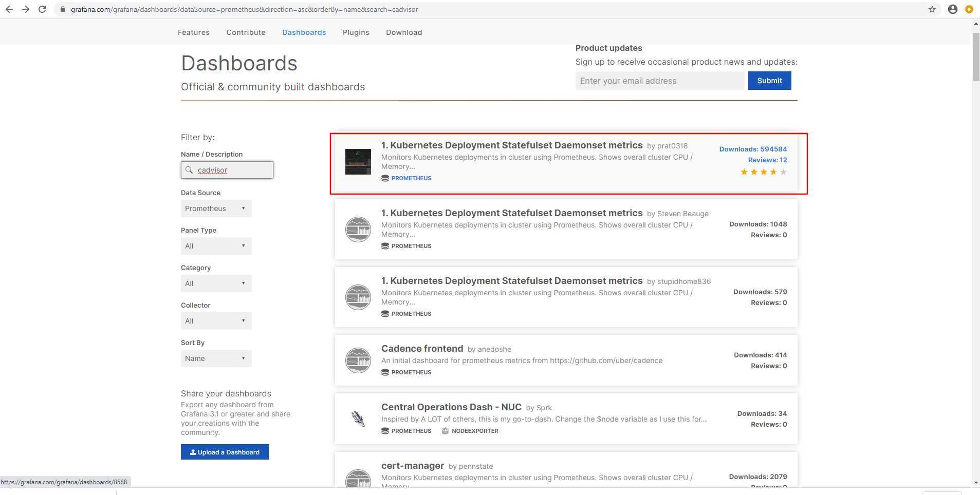Click the browser address bar URL
980x495 pixels.
pyautogui.click(x=244, y=9)
